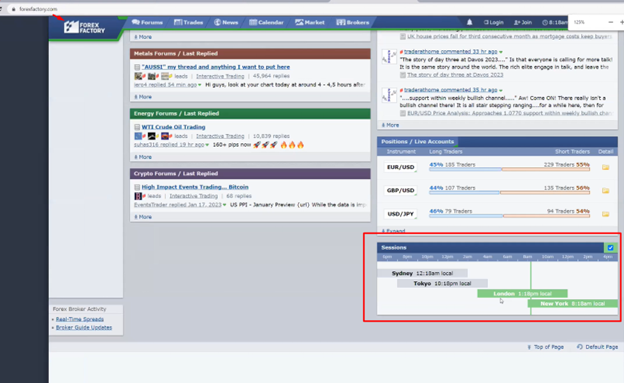Expand the Positions instrument list
The height and width of the screenshot is (383, 624).
(x=393, y=231)
